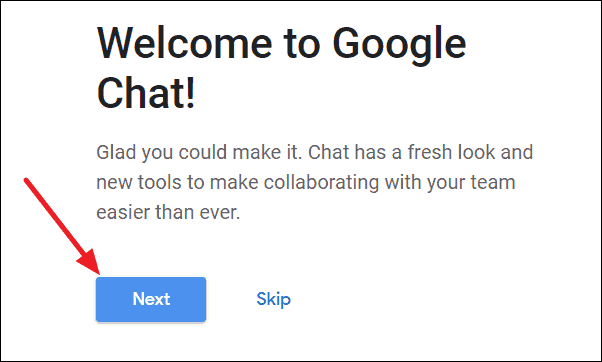Click the word 'team' in the description
The width and height of the screenshot is (602, 362).
click(493, 183)
